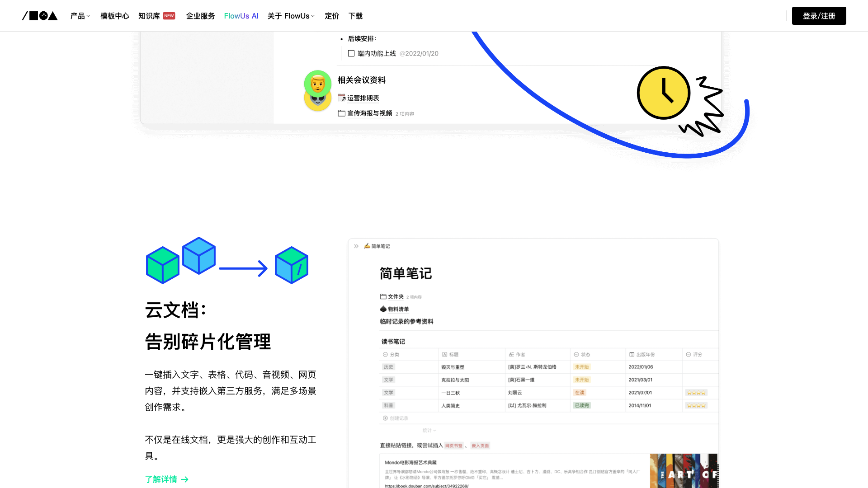868x488 pixels.
Task: Click the 已读完 status tag for 人类简史
Action: pyautogui.click(x=582, y=405)
